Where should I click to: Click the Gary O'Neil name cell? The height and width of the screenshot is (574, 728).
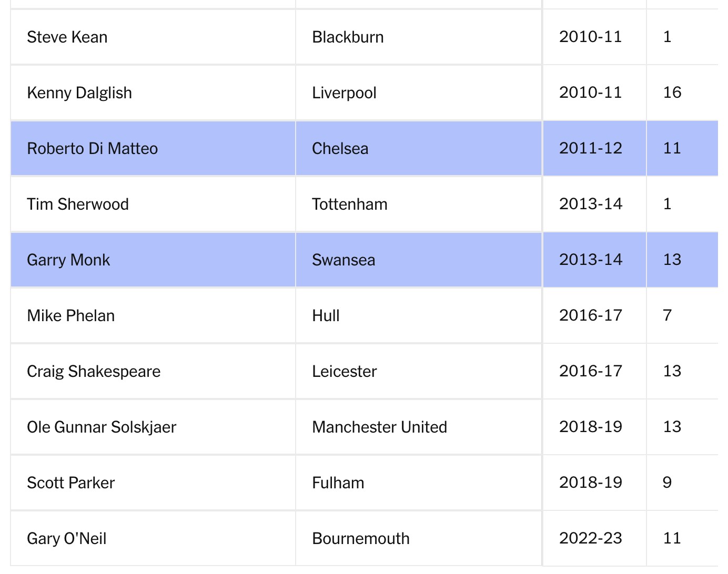(x=67, y=539)
